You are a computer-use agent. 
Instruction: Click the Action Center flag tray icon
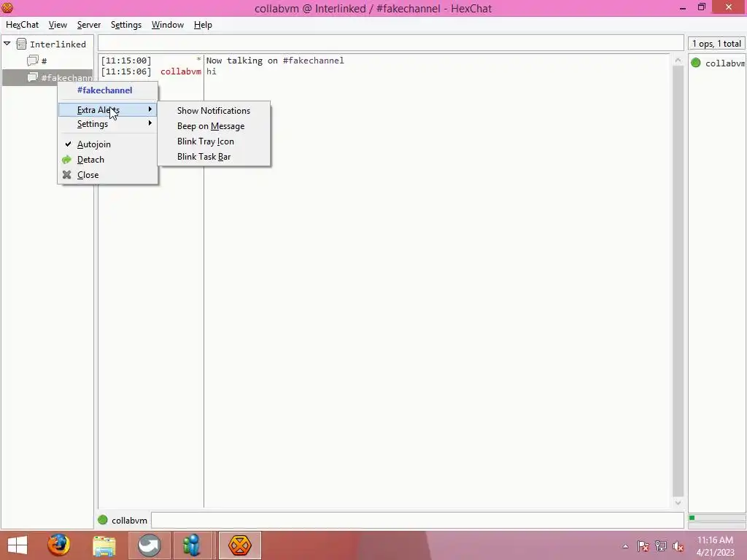pos(643,546)
